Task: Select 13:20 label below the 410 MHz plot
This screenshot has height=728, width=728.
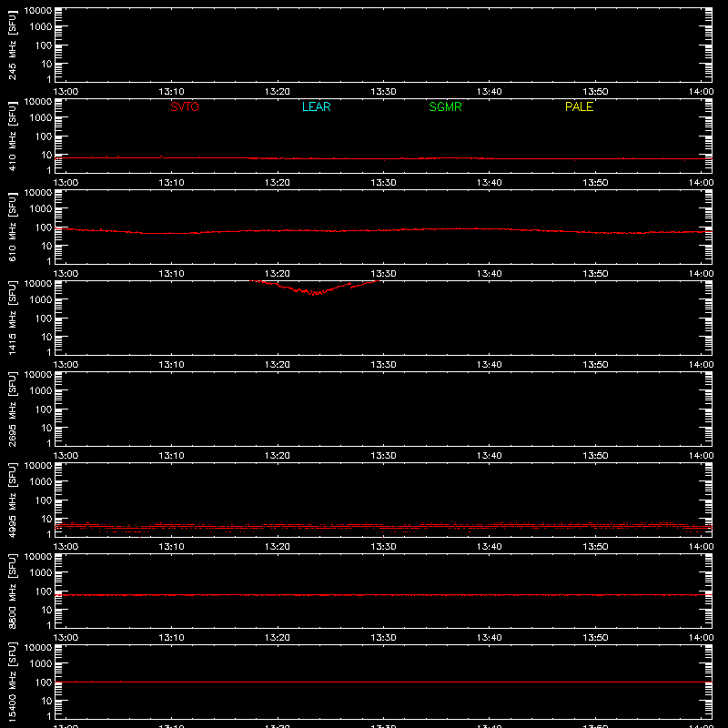Action: pyautogui.click(x=278, y=183)
